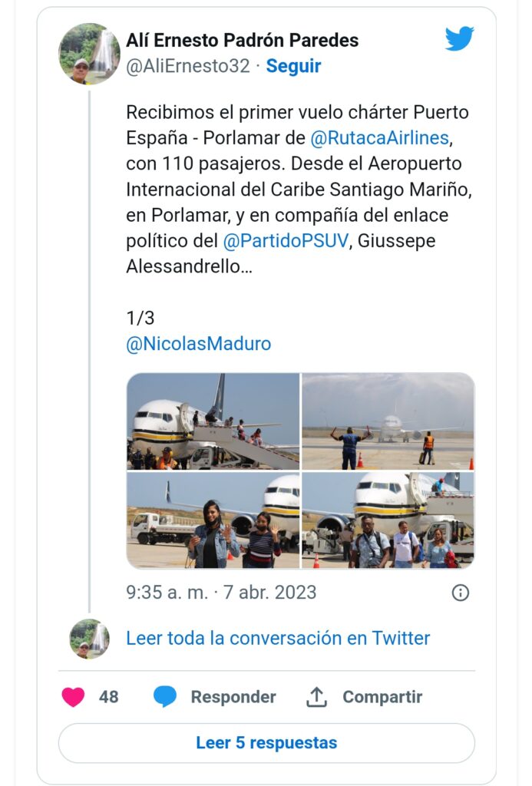Open the @NicolasMaduro mention
Viewport: 532px width, 786px height.
[x=198, y=343]
